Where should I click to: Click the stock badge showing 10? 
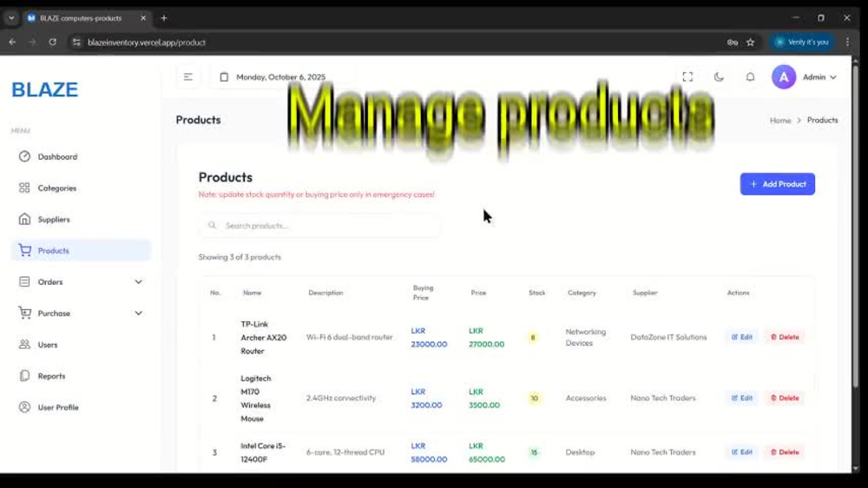pos(534,399)
